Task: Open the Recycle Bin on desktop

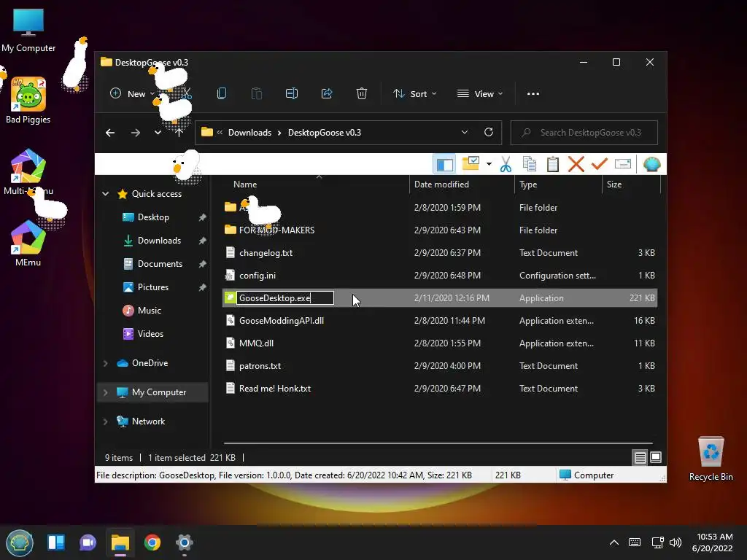Action: click(x=711, y=459)
